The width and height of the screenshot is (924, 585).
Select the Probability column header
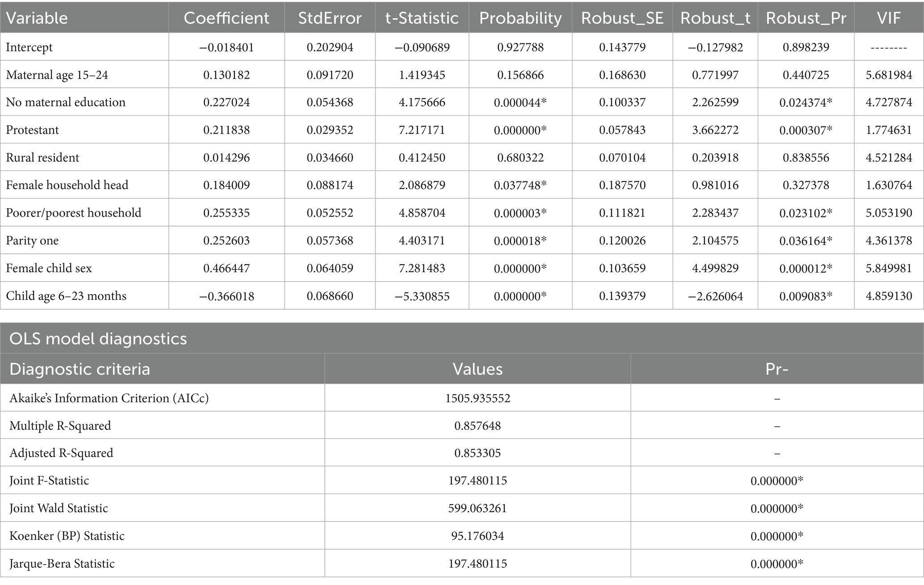pyautogui.click(x=520, y=18)
